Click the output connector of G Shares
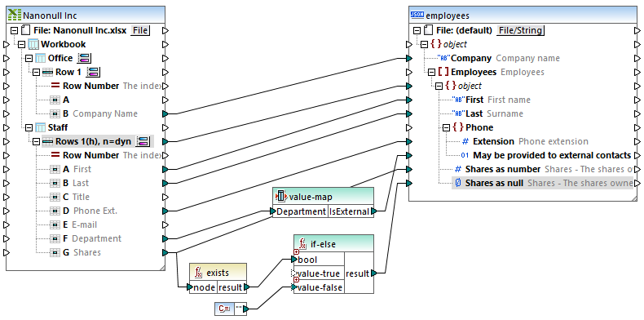 coord(165,252)
